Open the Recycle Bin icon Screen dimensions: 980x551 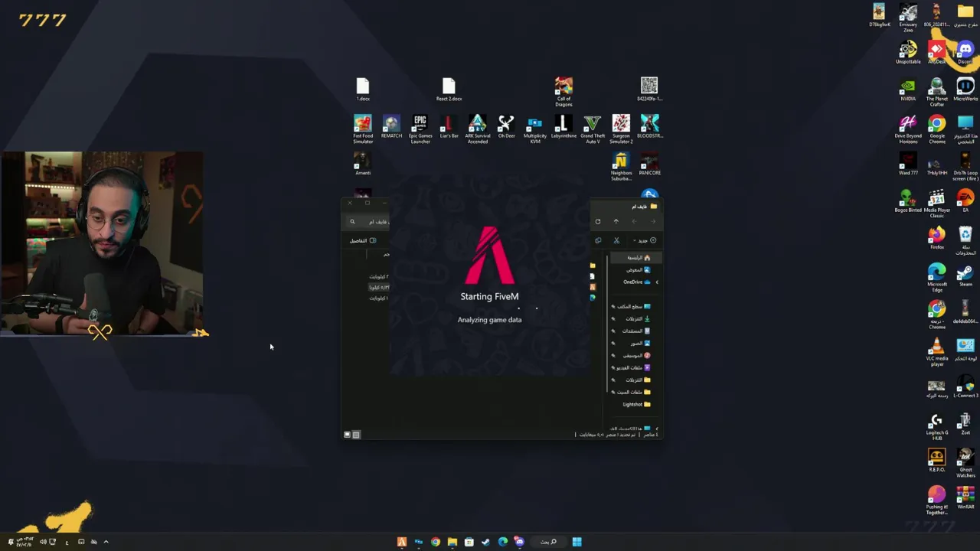pyautogui.click(x=965, y=240)
